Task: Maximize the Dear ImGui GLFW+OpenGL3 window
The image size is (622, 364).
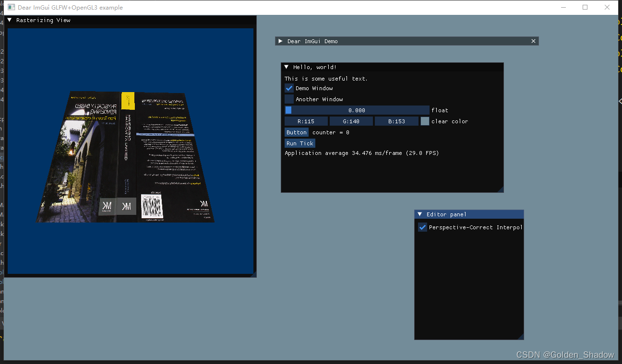Action: click(585, 7)
